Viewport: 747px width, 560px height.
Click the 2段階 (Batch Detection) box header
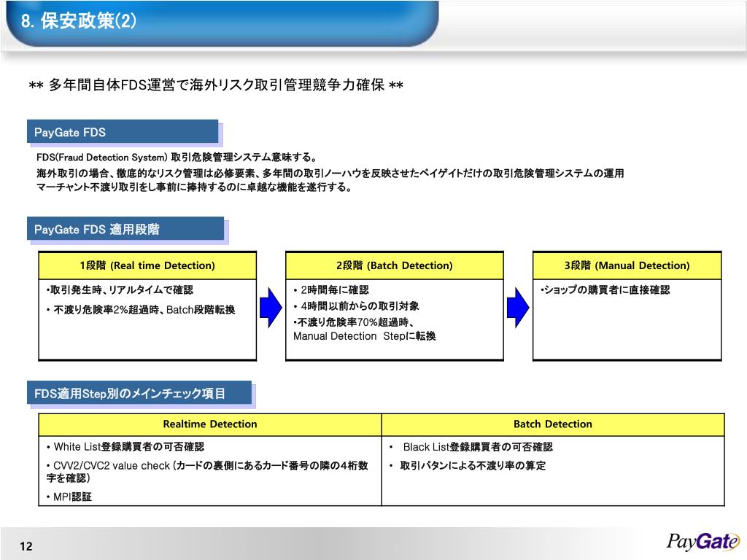click(395, 265)
